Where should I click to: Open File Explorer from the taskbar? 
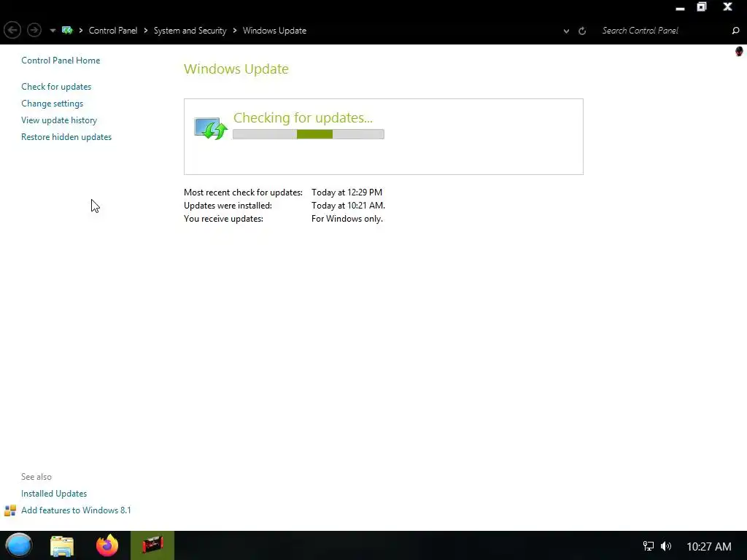click(x=62, y=545)
